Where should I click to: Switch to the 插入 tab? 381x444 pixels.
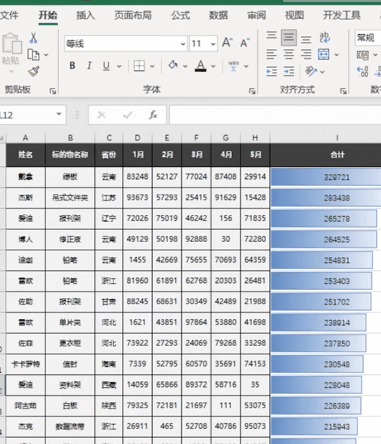(x=85, y=15)
